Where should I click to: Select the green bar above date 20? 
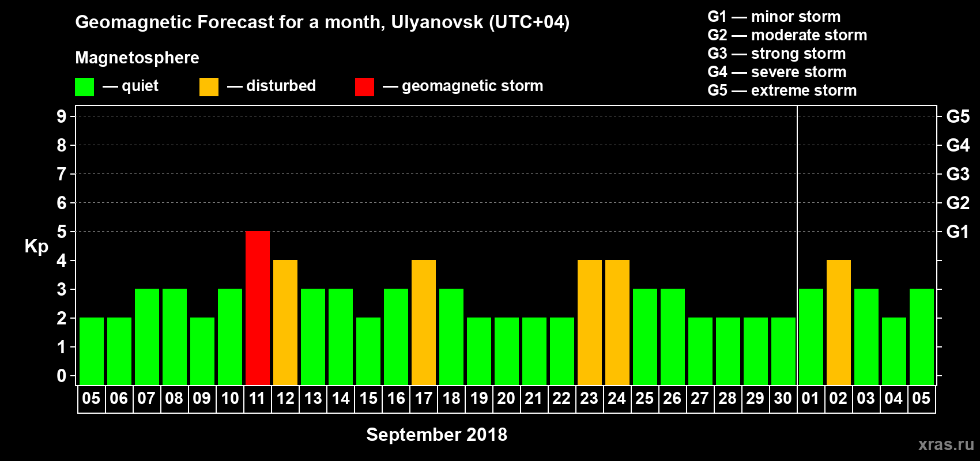507,351
